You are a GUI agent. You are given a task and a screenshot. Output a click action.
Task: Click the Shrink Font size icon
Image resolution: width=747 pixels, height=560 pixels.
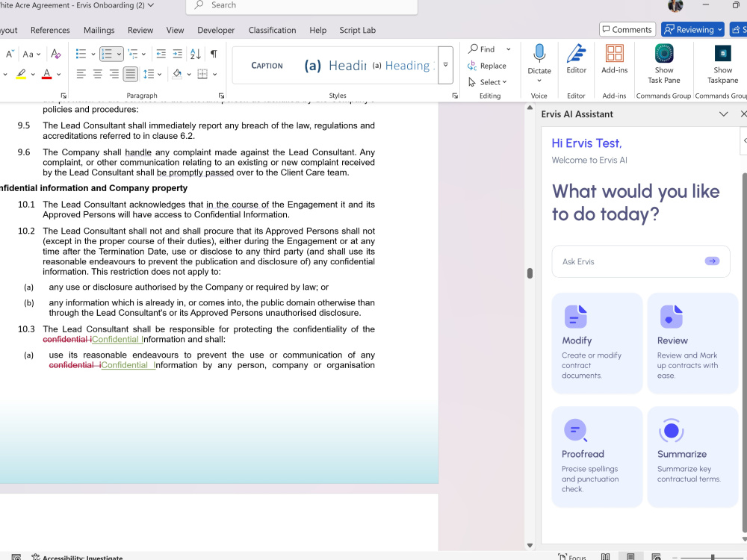pyautogui.click(x=10, y=54)
